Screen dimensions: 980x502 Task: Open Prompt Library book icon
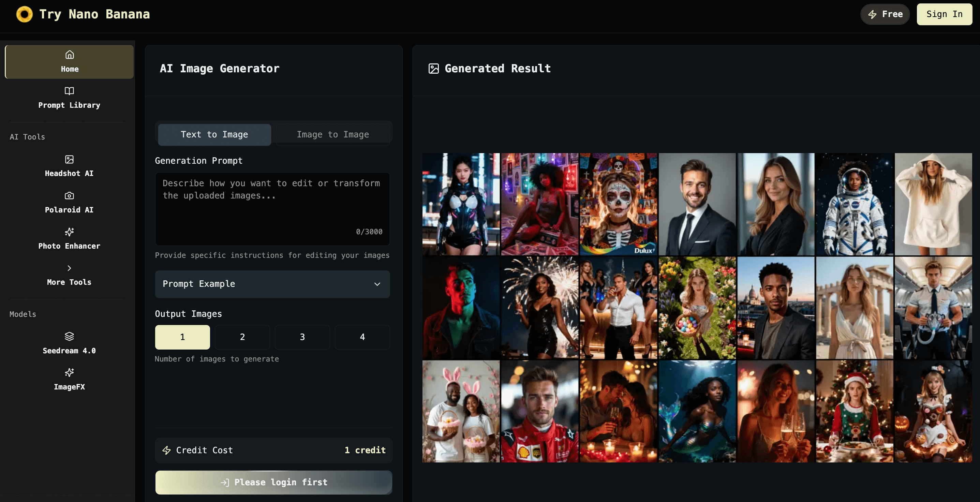[69, 91]
